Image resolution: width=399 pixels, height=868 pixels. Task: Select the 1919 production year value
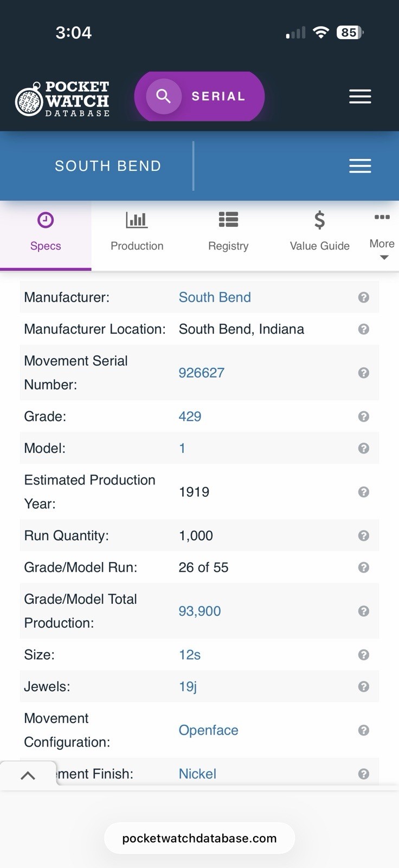point(194,492)
